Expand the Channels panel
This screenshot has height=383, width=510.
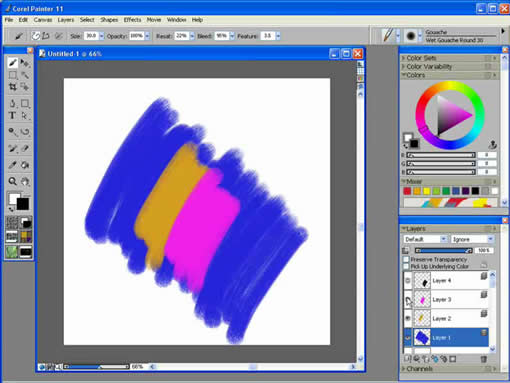pos(419,369)
